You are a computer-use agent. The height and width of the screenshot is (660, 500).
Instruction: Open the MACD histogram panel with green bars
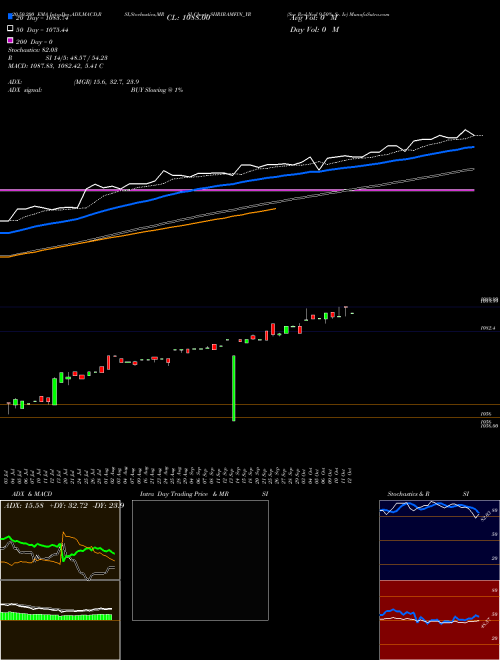[x=60, y=620]
